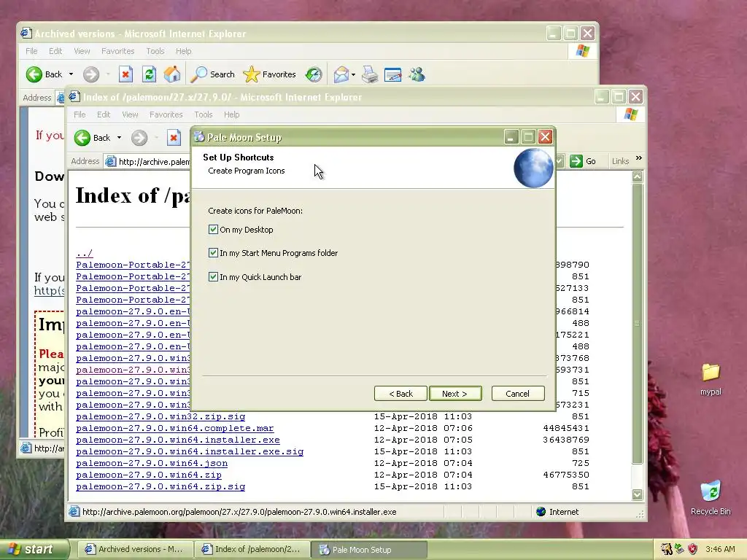This screenshot has height=560, width=747.
Task: Open Favorites menu in Archived versions window
Action: [x=117, y=51]
